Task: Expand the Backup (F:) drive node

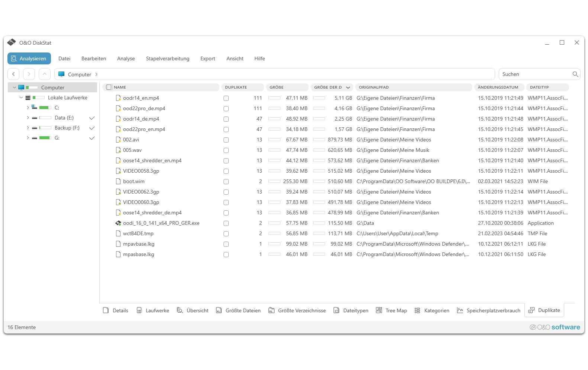Action: click(x=28, y=128)
